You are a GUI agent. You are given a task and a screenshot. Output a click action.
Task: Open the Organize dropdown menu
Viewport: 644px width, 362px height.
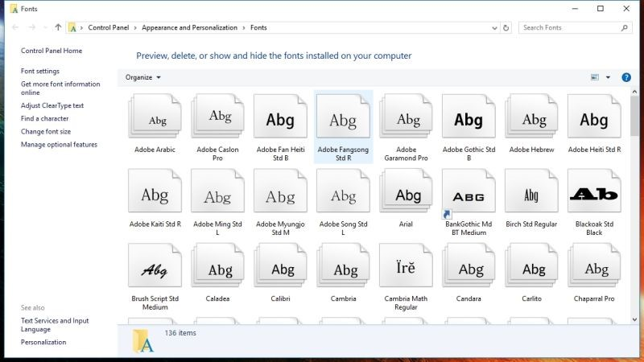point(143,77)
